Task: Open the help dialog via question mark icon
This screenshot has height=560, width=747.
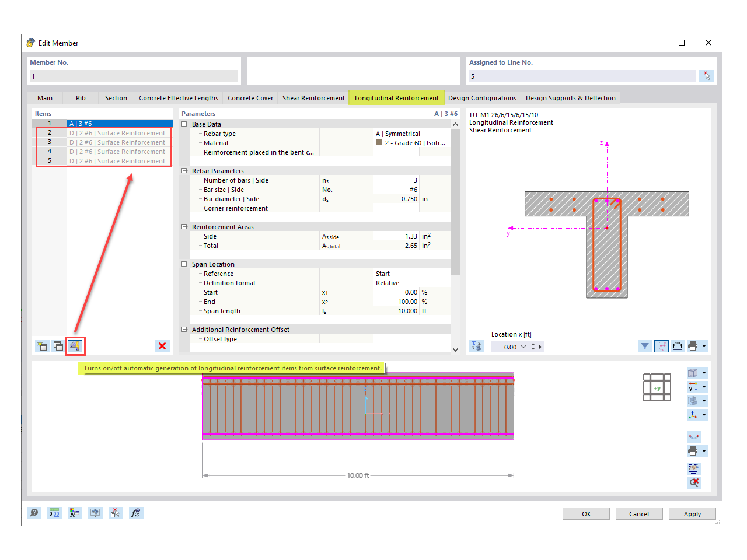Action: [34, 513]
